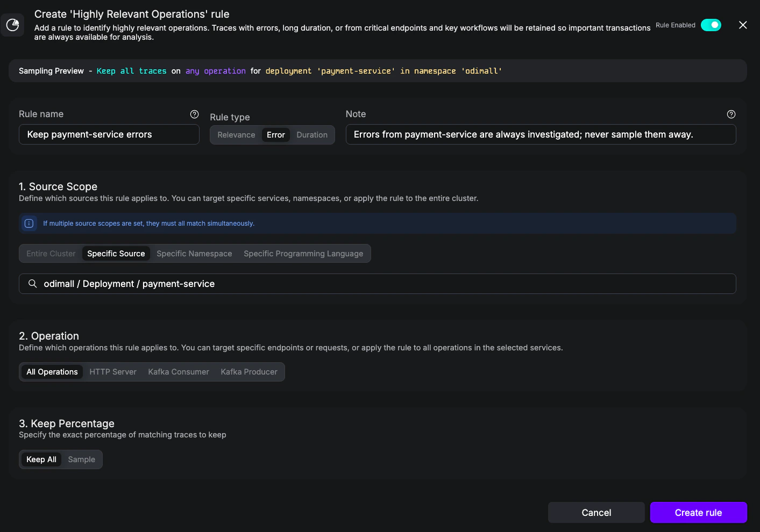The height and width of the screenshot is (532, 760).
Task: Click the '3. Keep Percentage' heading
Action: pos(67,423)
